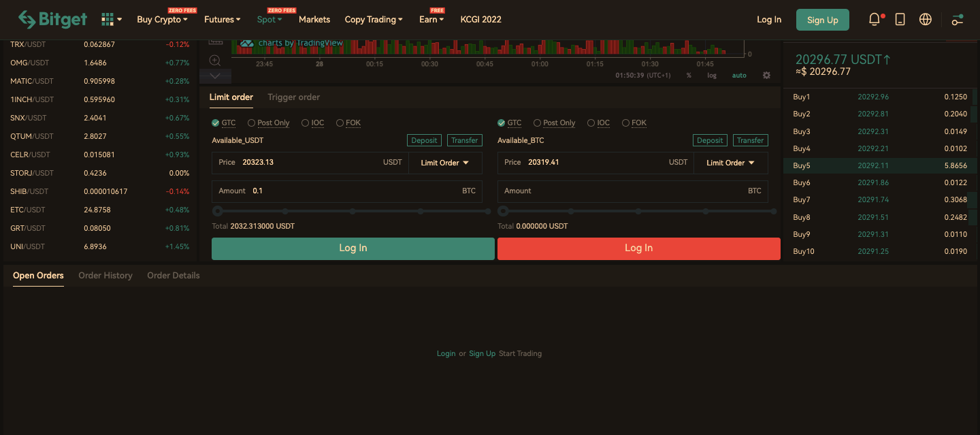Image resolution: width=980 pixels, height=435 pixels.
Task: Expand the Earn menu
Action: (431, 20)
